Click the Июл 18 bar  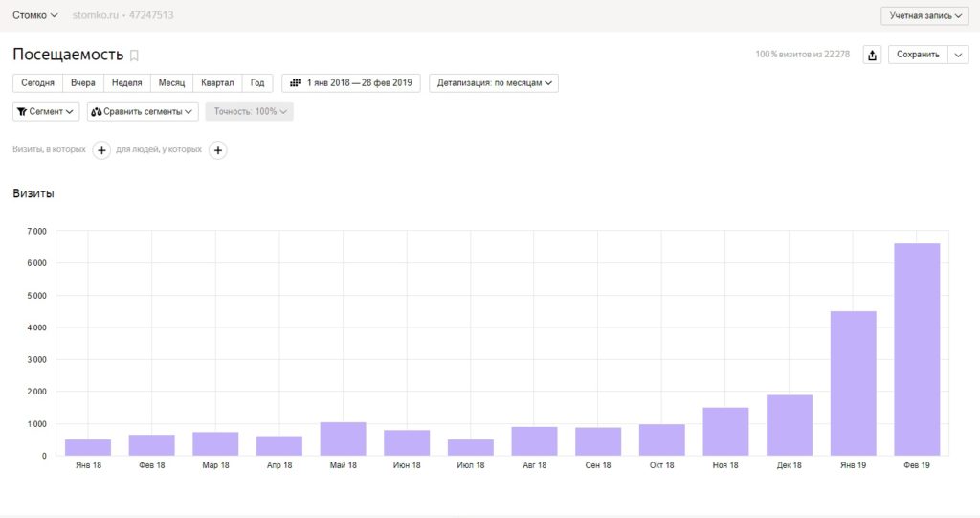[471, 447]
